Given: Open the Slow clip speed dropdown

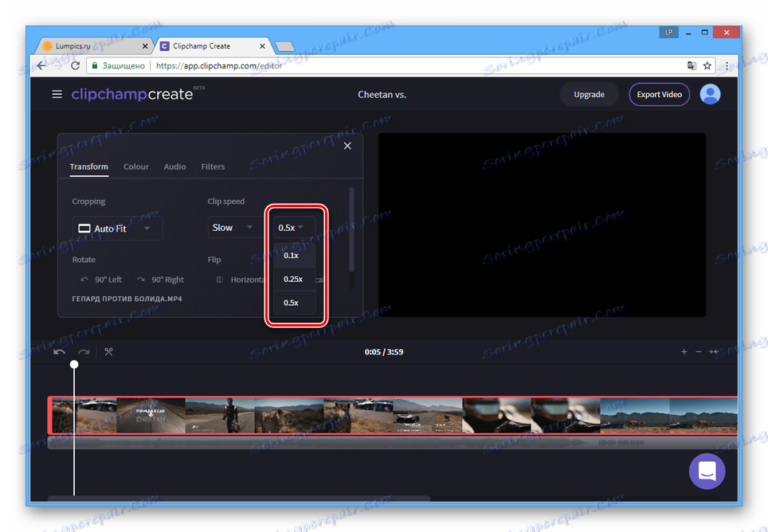Looking at the screenshot, I should pyautogui.click(x=233, y=227).
